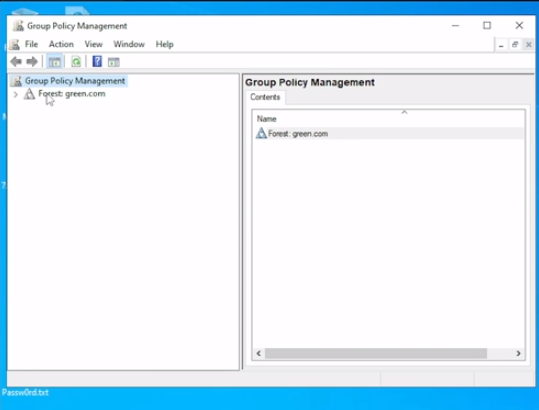The width and height of the screenshot is (539, 410).
Task: Switch to the Contents tab
Action: coord(265,97)
